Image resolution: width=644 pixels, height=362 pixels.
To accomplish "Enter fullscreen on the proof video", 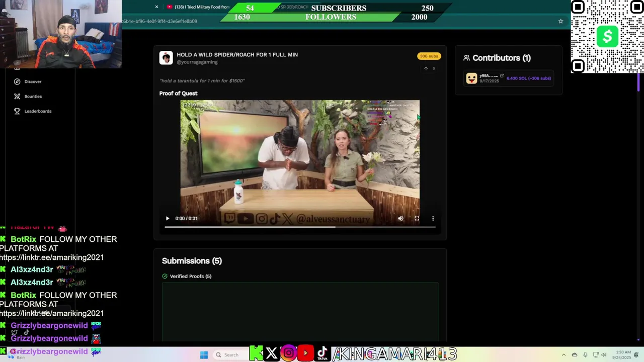I will click(417, 218).
